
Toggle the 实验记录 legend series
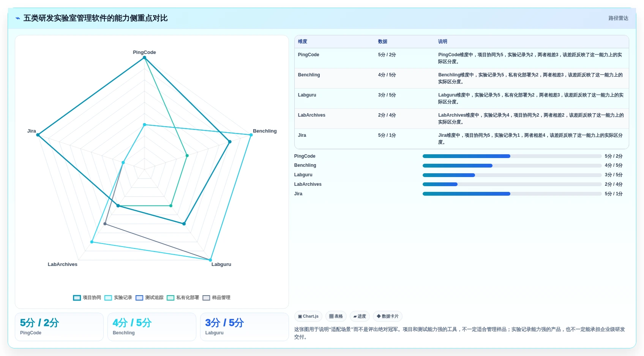[x=118, y=297]
